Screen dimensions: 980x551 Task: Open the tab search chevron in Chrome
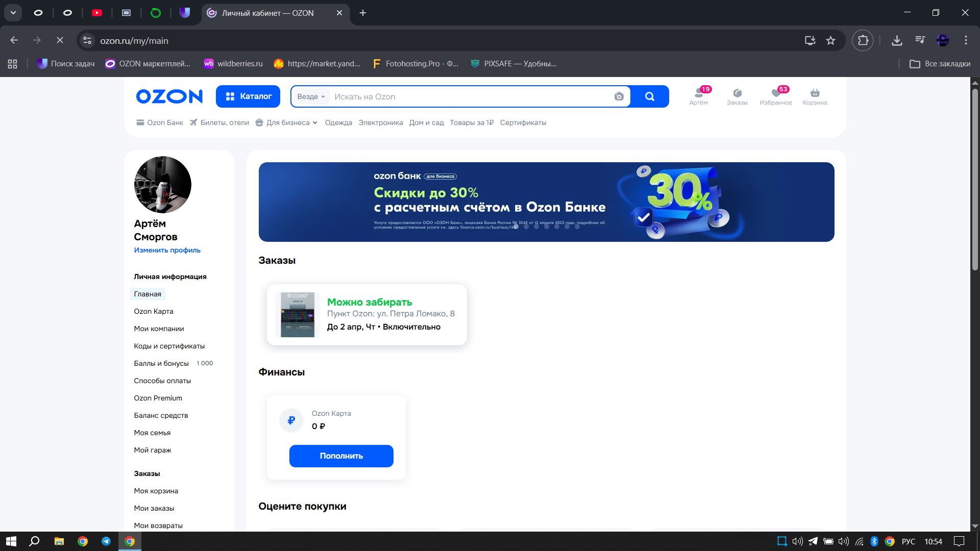click(x=13, y=13)
